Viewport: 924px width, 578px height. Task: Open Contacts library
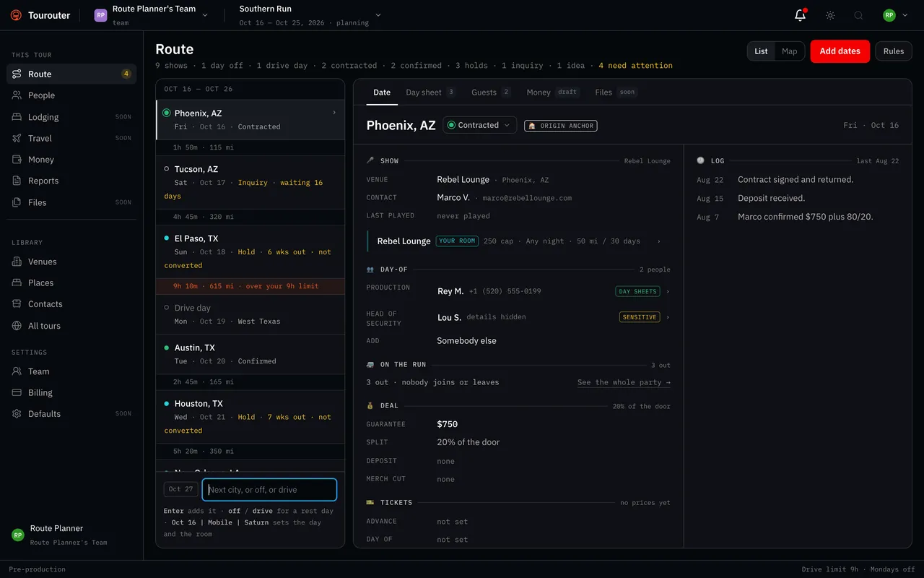71,304
